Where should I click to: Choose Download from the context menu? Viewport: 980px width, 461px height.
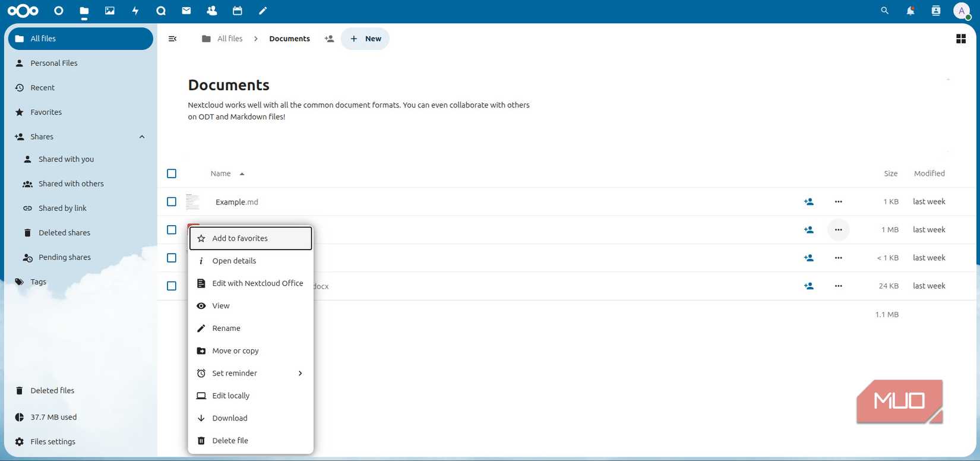point(251,418)
